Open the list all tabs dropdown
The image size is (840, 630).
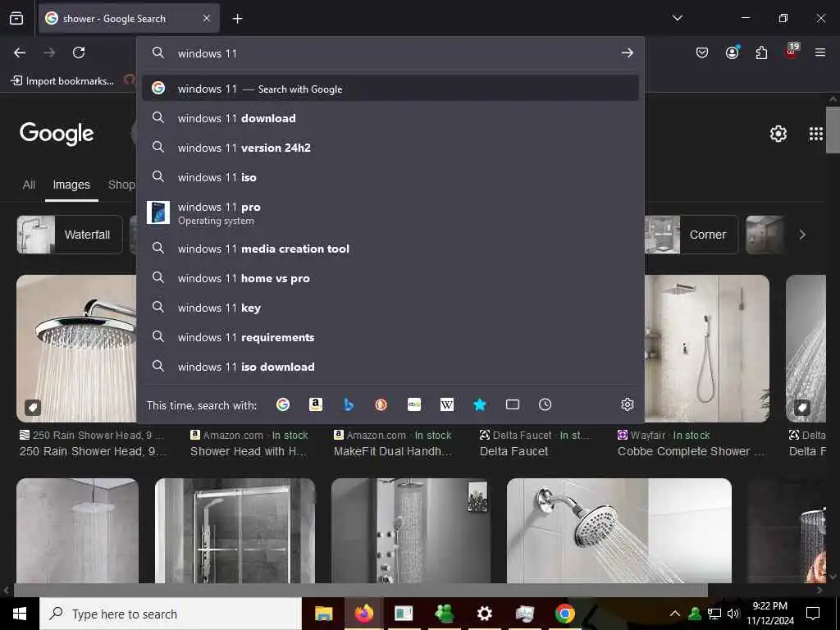(677, 18)
